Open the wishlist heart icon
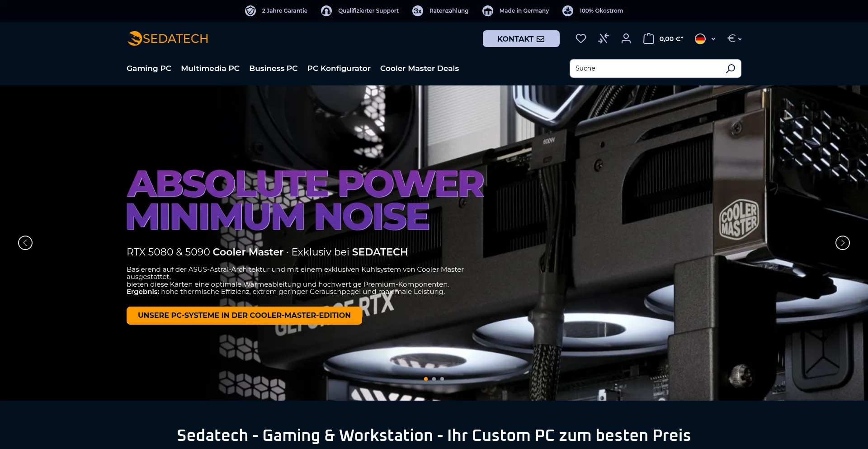Image resolution: width=868 pixels, height=449 pixels. click(580, 39)
